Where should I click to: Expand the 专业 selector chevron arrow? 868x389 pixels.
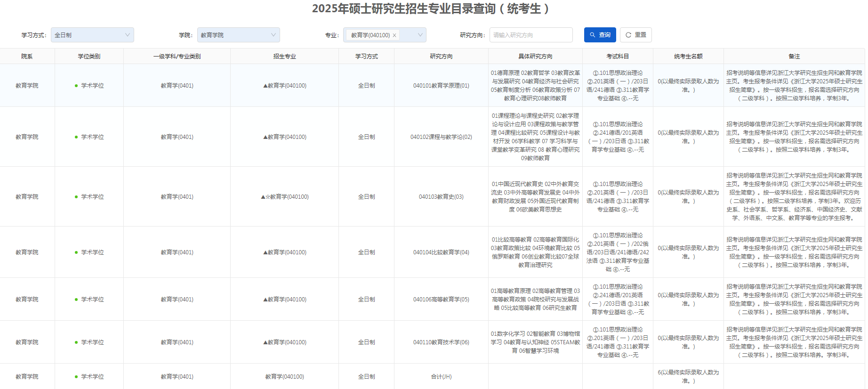pyautogui.click(x=420, y=35)
